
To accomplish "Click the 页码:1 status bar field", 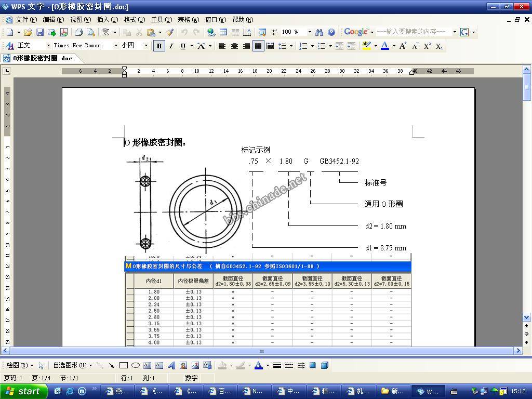I will point(13,378).
